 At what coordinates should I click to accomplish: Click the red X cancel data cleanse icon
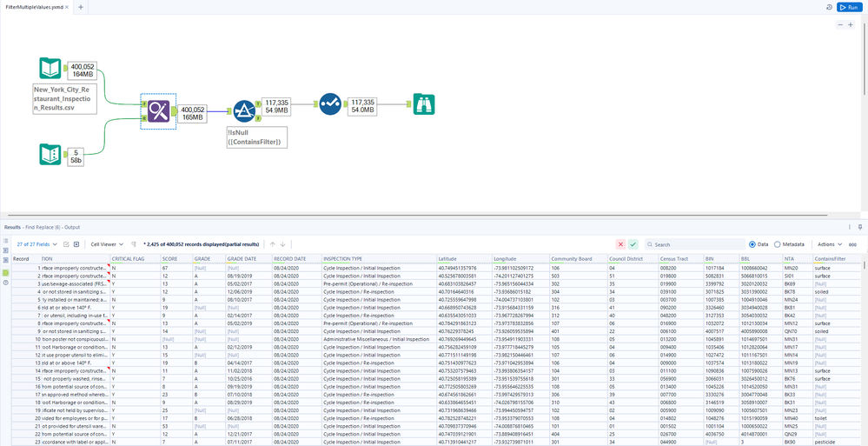coord(620,244)
